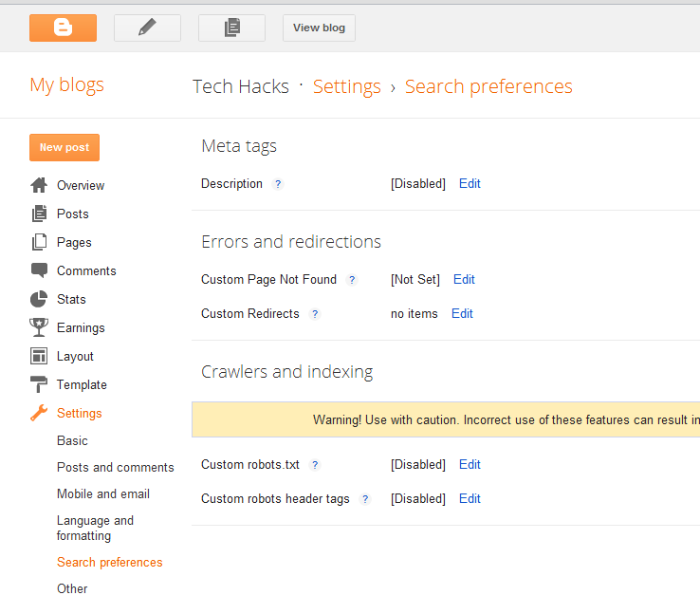The image size is (700, 614).
Task: Click the posts list icon button
Action: tap(231, 28)
